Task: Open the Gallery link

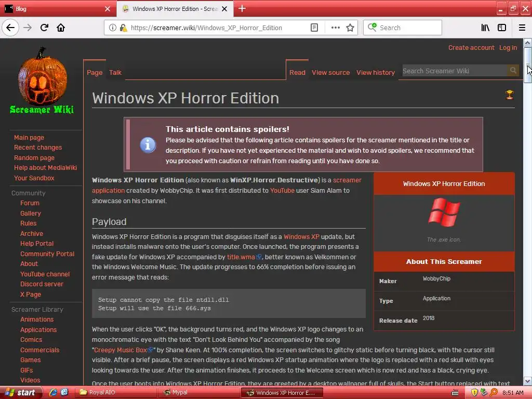Action: 31,213
